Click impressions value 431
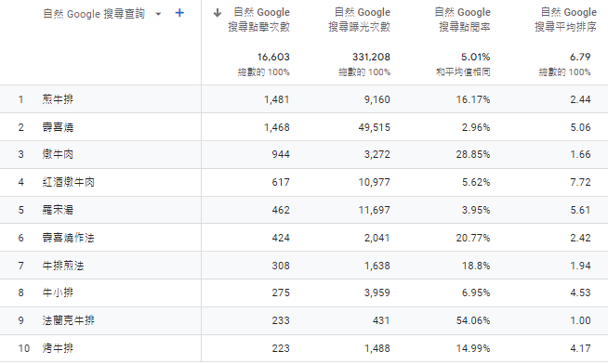This screenshot has height=364, width=608. click(x=381, y=320)
